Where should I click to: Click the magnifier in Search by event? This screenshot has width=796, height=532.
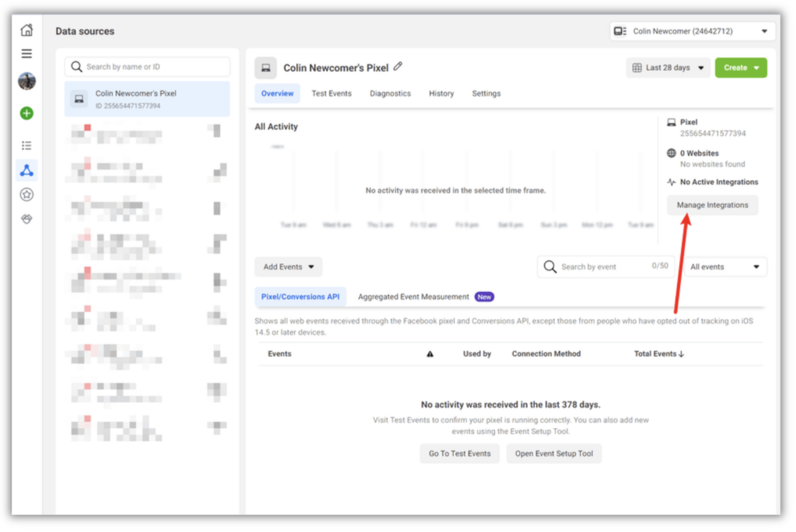point(550,266)
